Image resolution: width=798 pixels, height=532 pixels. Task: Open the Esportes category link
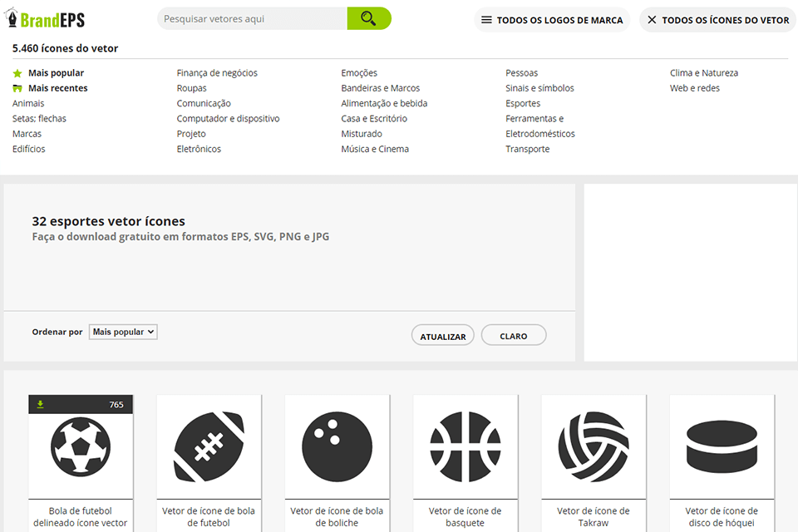[522, 103]
